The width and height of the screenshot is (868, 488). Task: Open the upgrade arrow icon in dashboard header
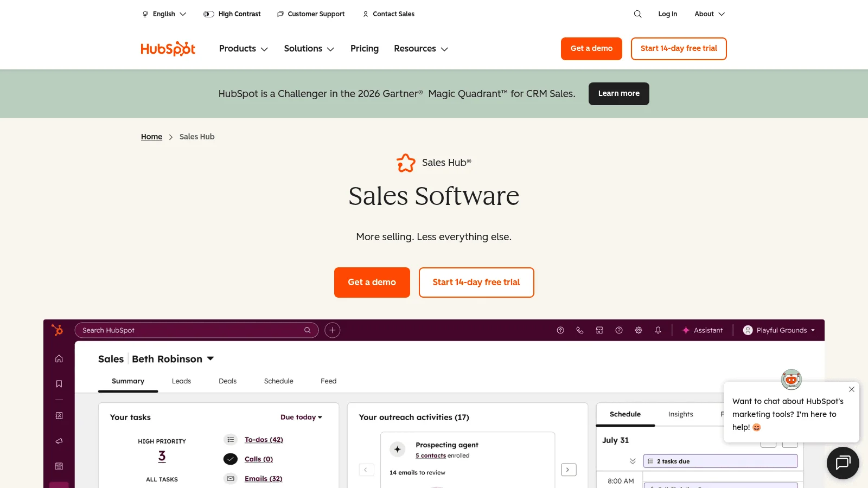pyautogui.click(x=560, y=330)
